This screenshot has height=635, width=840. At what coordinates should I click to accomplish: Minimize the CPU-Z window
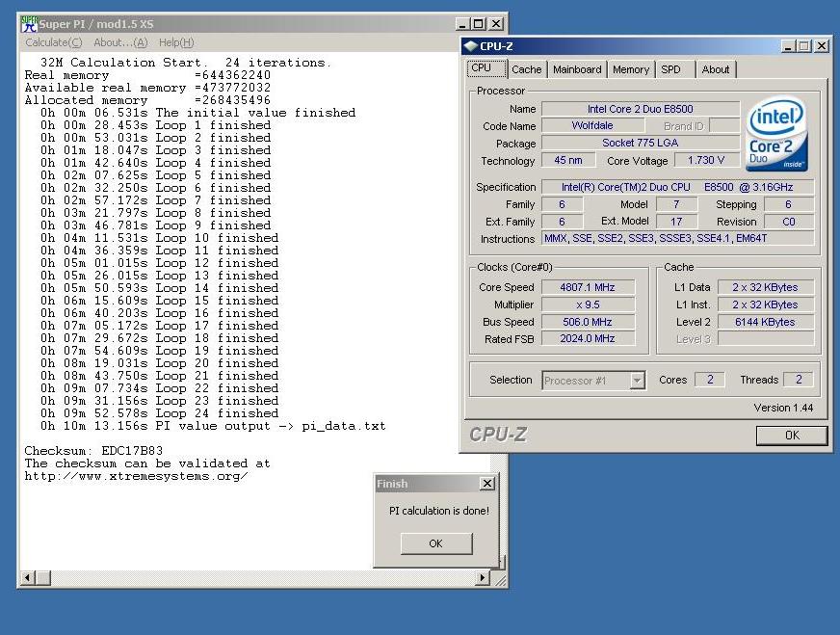pyautogui.click(x=788, y=46)
